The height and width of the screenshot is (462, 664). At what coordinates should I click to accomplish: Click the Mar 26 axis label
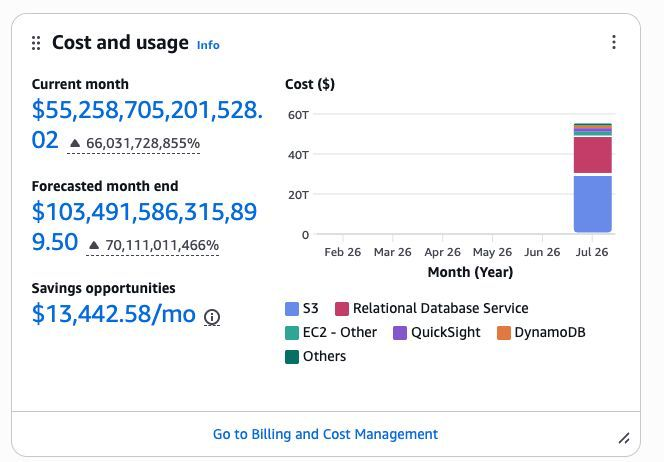[393, 252]
